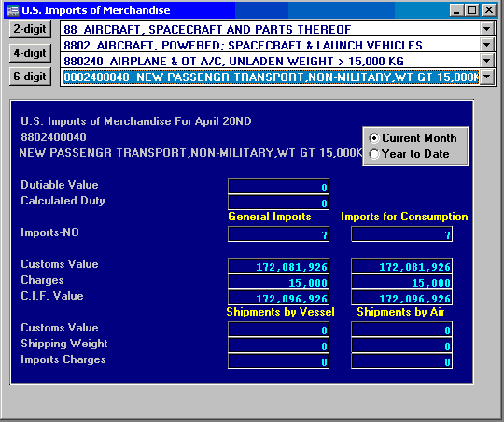
Task: Select the Year to Date radio button
Action: click(374, 154)
